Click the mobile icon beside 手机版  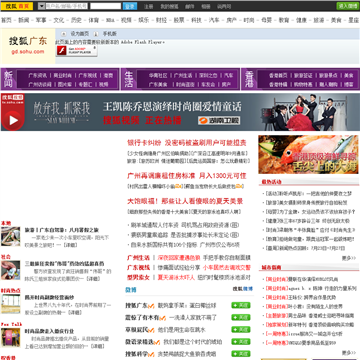point(96,34)
